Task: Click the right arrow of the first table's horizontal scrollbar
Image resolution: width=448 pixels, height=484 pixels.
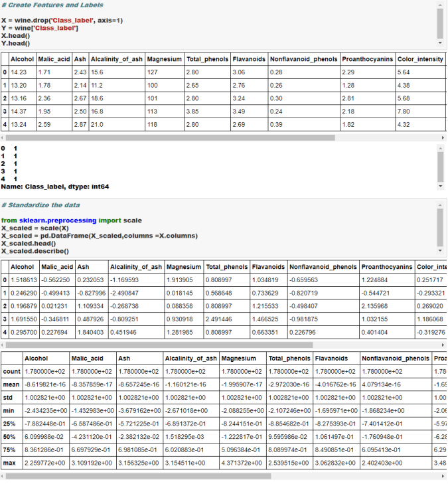Action: tap(443, 137)
